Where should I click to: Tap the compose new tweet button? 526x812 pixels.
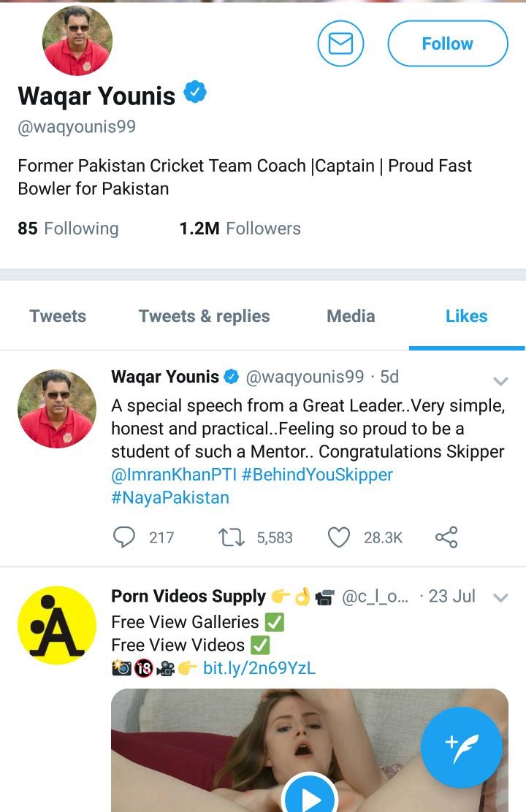click(x=462, y=747)
